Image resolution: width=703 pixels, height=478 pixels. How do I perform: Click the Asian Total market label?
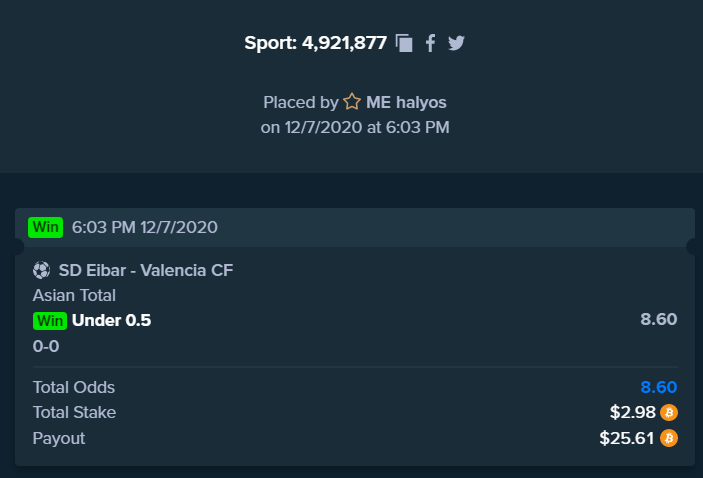click(74, 295)
